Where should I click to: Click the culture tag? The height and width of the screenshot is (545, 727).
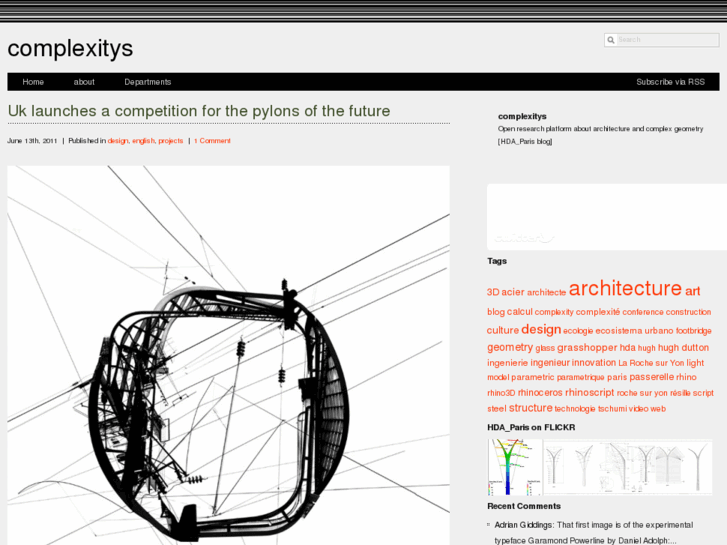pyautogui.click(x=503, y=330)
